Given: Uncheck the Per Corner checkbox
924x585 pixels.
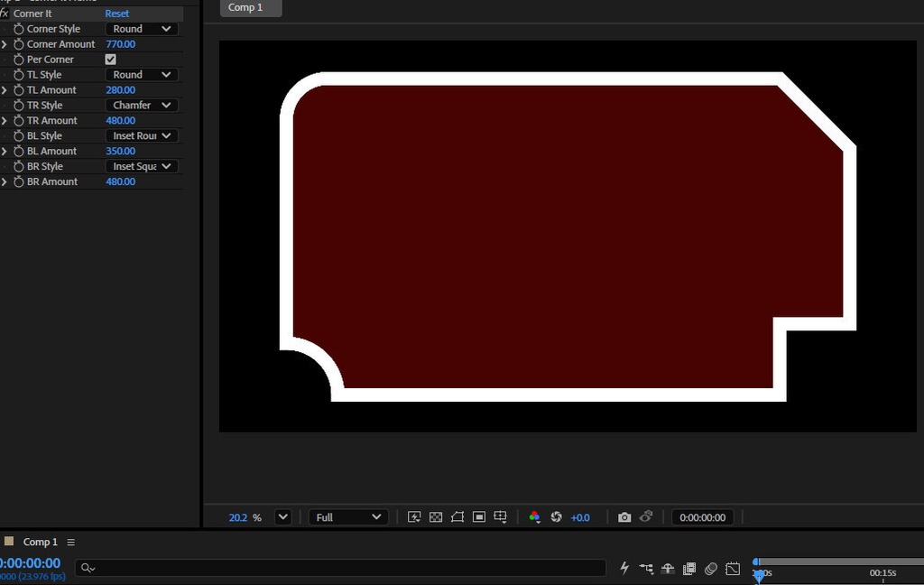Looking at the screenshot, I should (110, 60).
